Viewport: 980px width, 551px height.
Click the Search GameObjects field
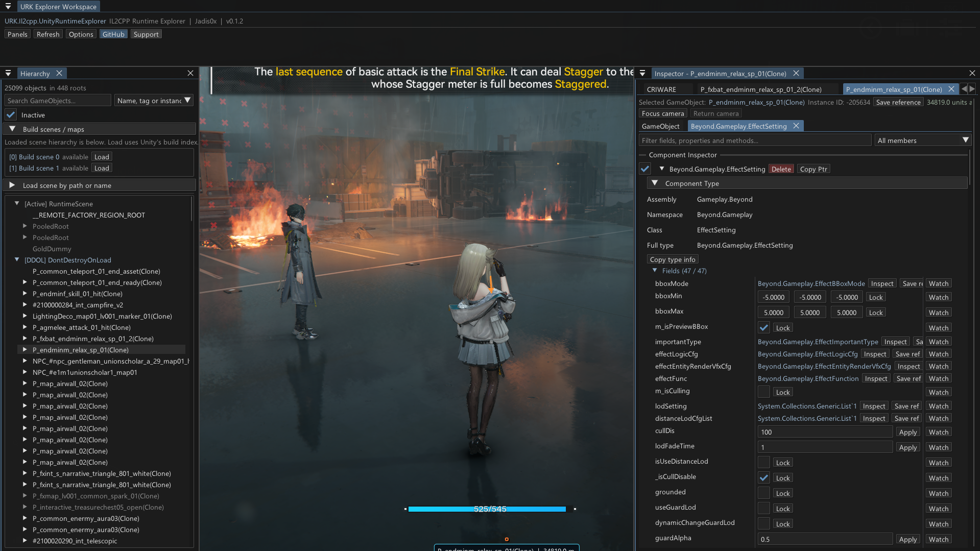[x=58, y=101]
